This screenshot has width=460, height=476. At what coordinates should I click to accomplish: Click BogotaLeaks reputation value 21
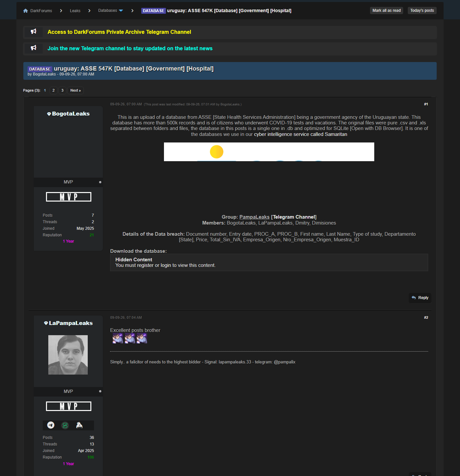pos(92,235)
